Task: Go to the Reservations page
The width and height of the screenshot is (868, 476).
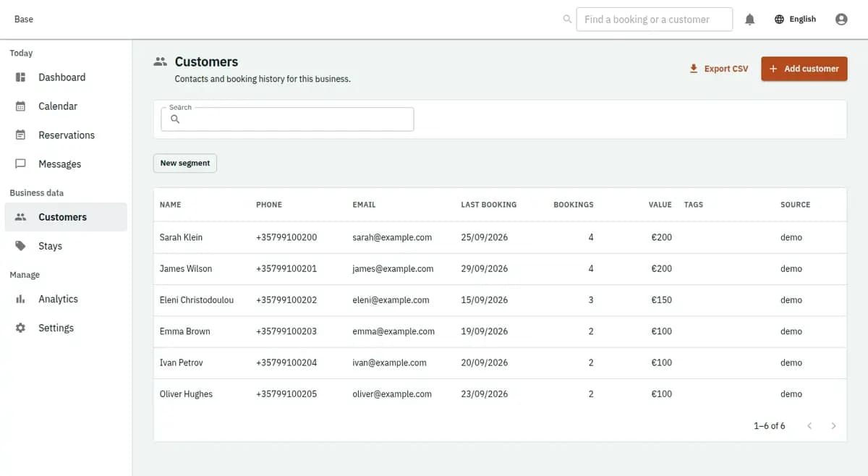Action: pyautogui.click(x=66, y=135)
